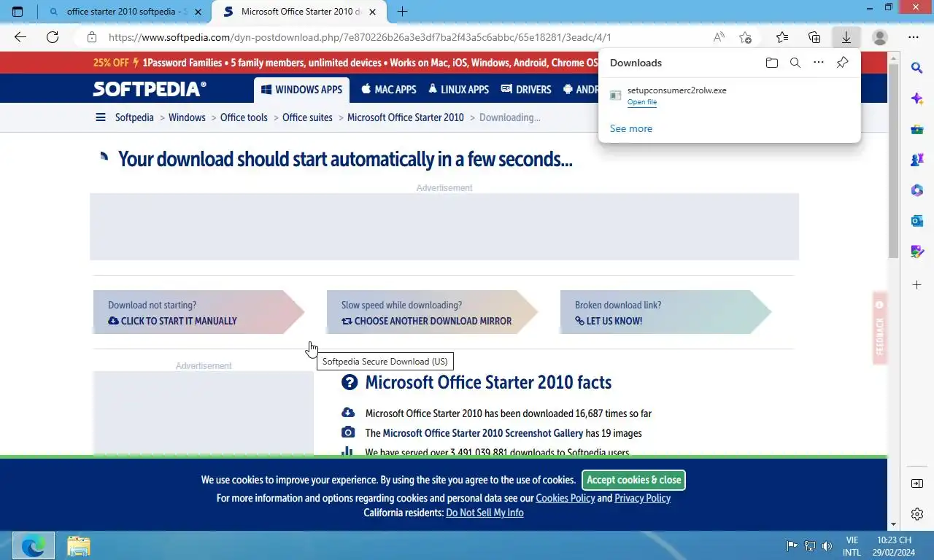Viewport: 934px width, 560px height.
Task: Click the 1Password Families promo banner
Action: click(x=345, y=63)
